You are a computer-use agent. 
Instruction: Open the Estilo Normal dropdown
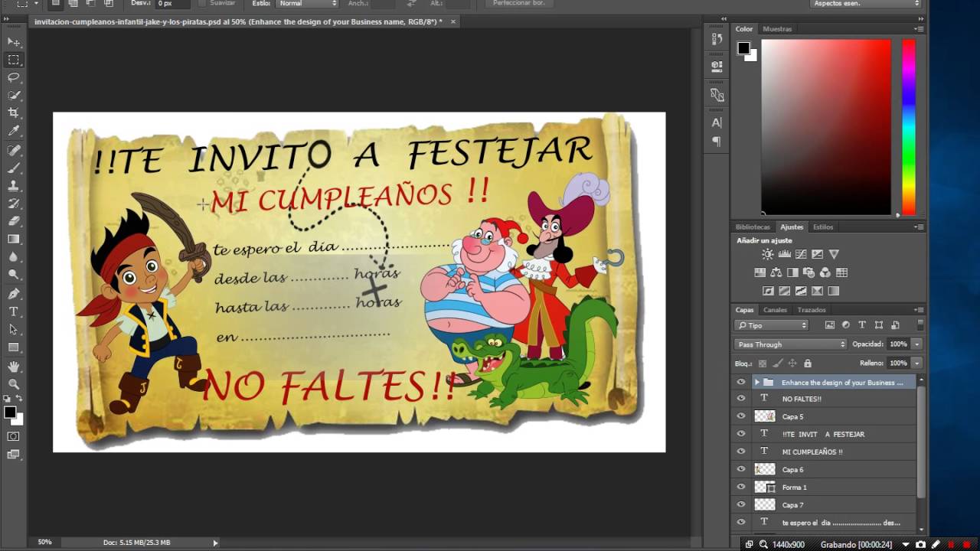pyautogui.click(x=307, y=4)
